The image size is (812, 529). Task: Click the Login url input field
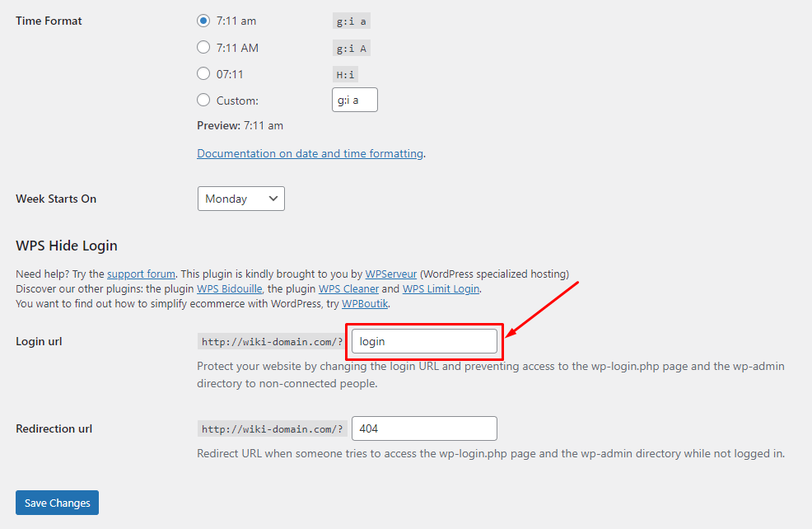(424, 341)
